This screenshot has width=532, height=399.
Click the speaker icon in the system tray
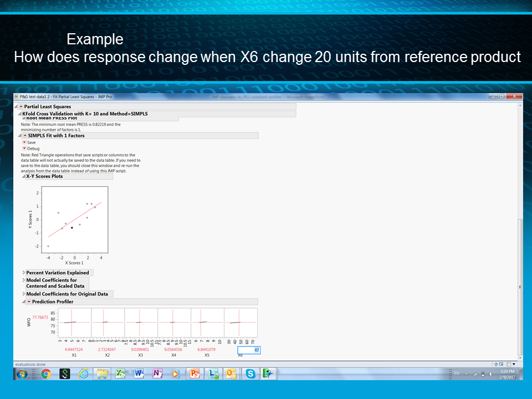click(x=490, y=374)
